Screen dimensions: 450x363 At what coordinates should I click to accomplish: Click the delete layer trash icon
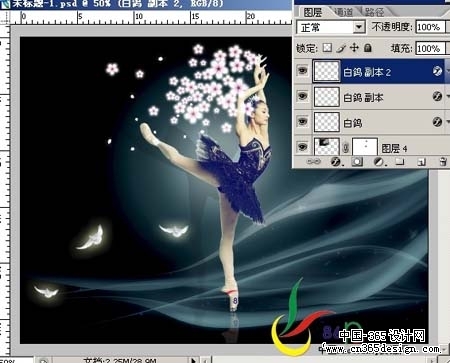442,162
